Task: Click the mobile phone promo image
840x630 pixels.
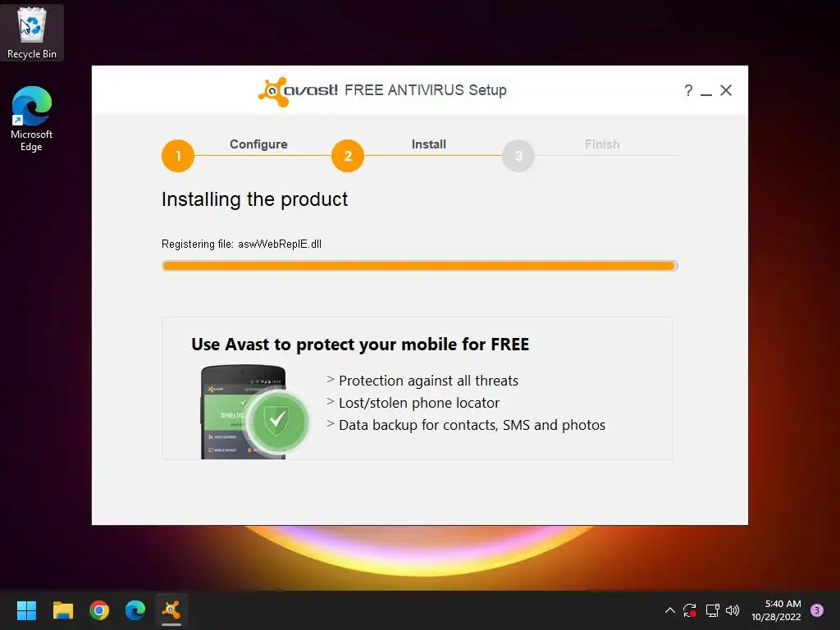Action: pyautogui.click(x=243, y=412)
